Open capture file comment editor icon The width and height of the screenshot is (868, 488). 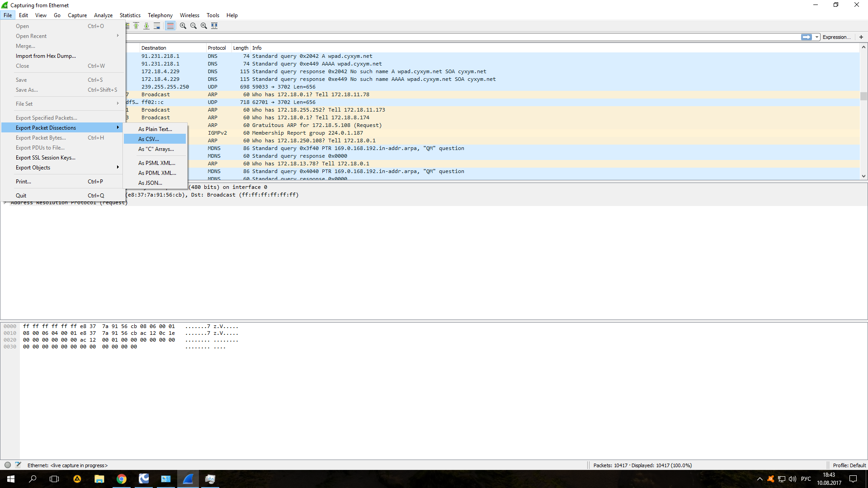point(18,465)
